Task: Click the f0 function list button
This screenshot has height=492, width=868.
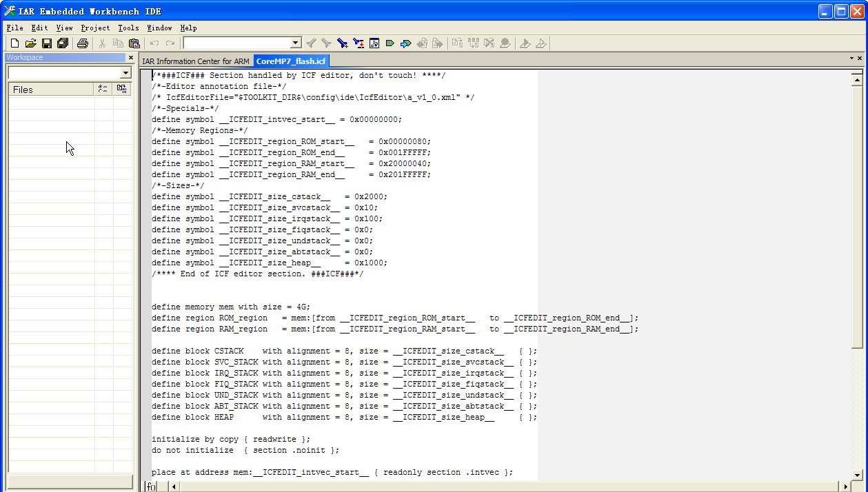Action: tap(150, 486)
